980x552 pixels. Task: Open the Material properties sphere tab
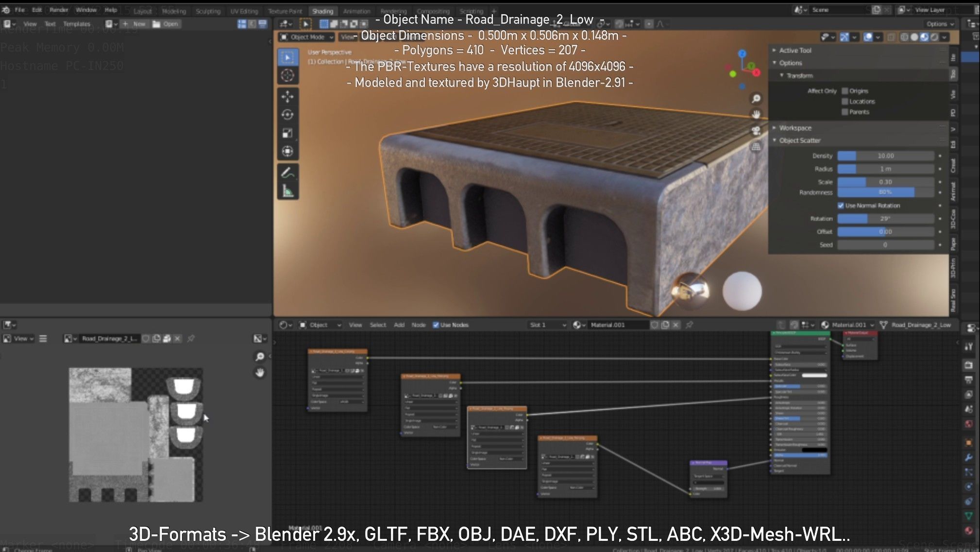click(968, 531)
